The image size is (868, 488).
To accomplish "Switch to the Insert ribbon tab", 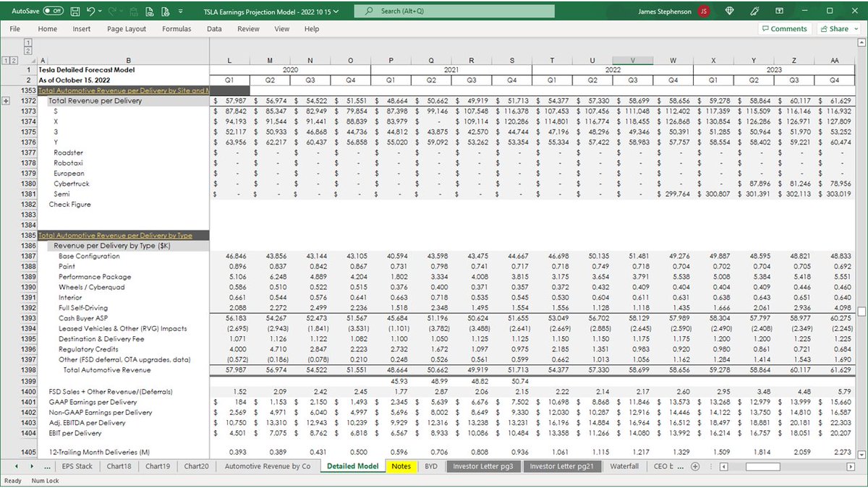I will click(82, 29).
